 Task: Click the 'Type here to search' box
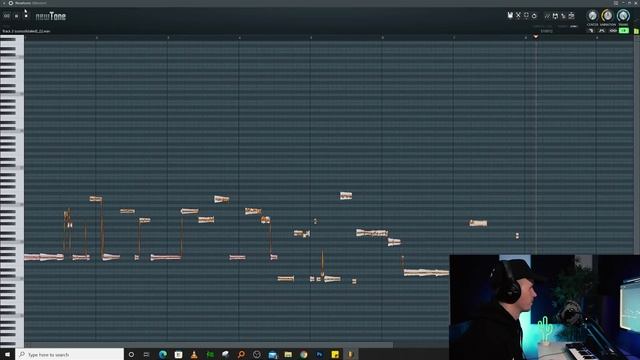click(x=69, y=354)
